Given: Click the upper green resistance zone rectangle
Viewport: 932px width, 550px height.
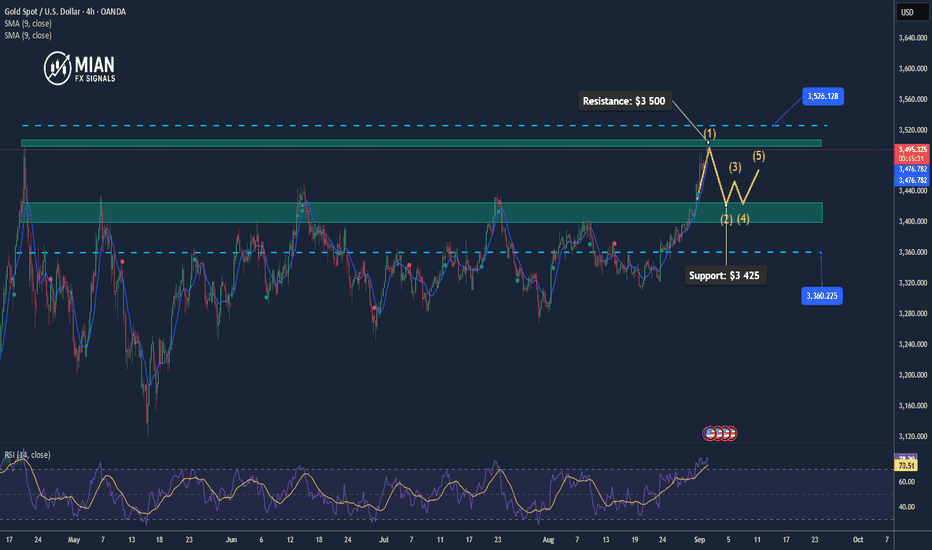Looking at the screenshot, I should click(421, 143).
